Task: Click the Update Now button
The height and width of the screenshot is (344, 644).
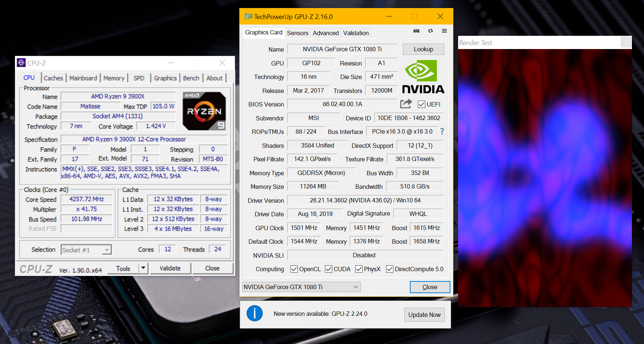Action: 424,315
